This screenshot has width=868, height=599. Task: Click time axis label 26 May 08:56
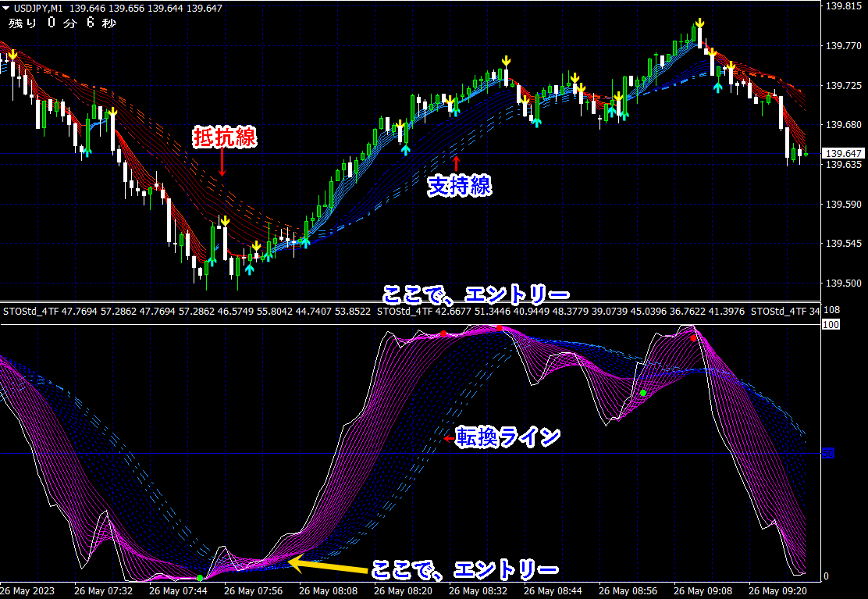(x=628, y=591)
